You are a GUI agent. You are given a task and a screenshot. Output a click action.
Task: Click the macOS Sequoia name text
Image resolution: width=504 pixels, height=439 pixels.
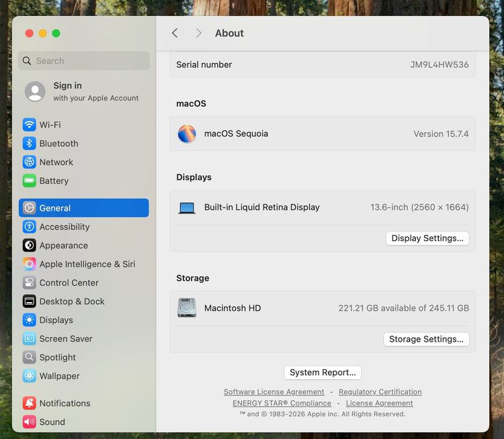(x=237, y=134)
